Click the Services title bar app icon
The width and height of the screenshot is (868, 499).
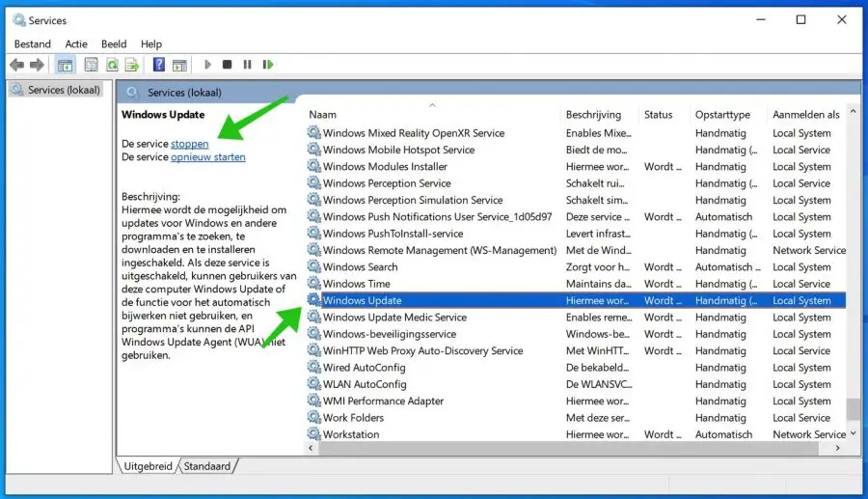coord(19,20)
